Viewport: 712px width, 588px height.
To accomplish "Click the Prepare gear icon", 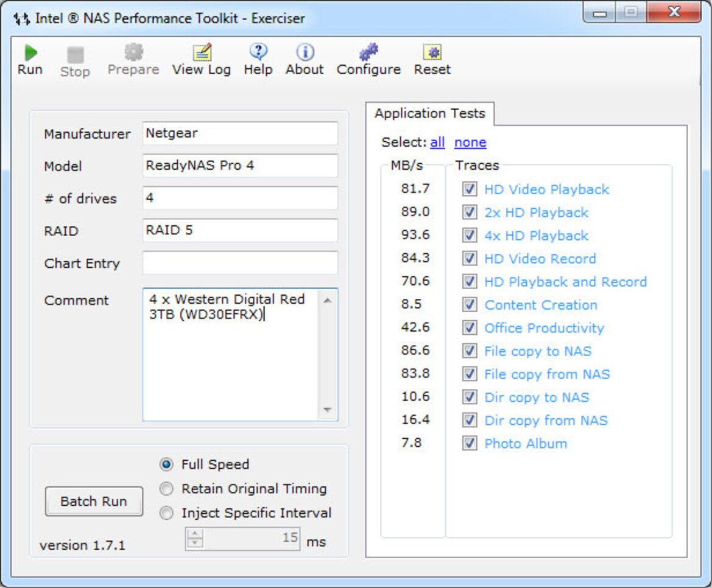I will pyautogui.click(x=133, y=52).
